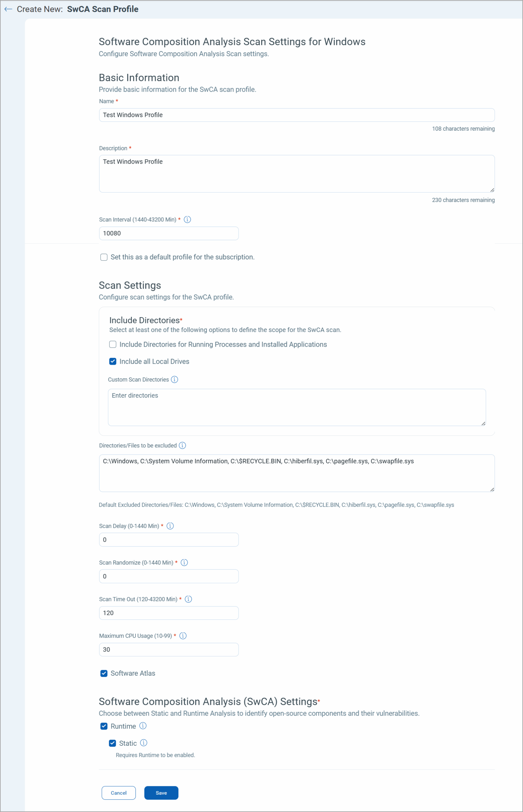Uncheck the Static analysis checkbox

112,743
